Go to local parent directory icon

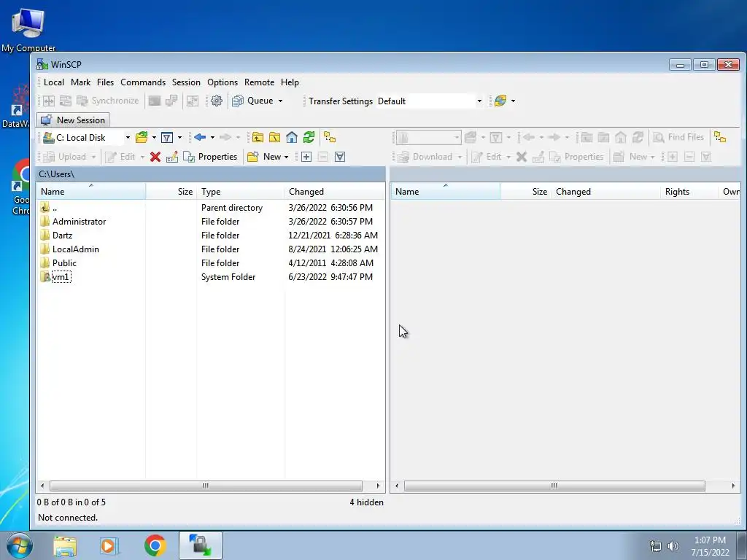[x=258, y=138]
